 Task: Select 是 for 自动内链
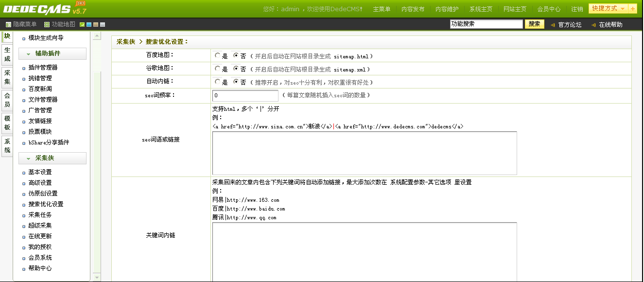coord(217,82)
